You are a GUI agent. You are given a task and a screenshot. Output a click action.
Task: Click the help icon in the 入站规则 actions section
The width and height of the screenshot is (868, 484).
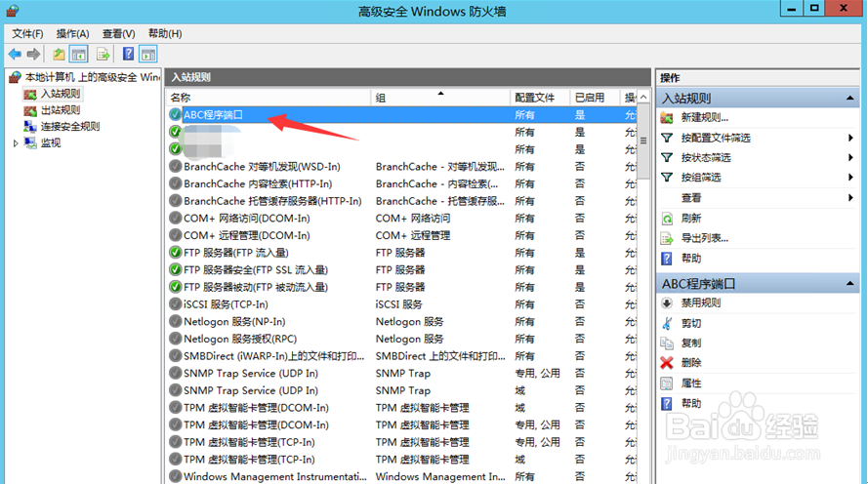click(667, 259)
